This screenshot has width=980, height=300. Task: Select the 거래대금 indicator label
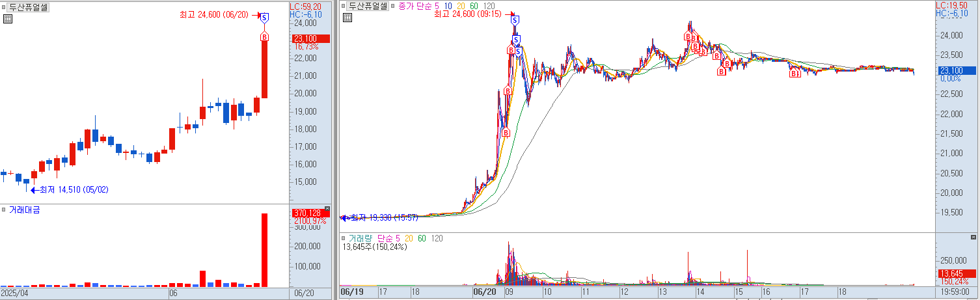click(24, 210)
